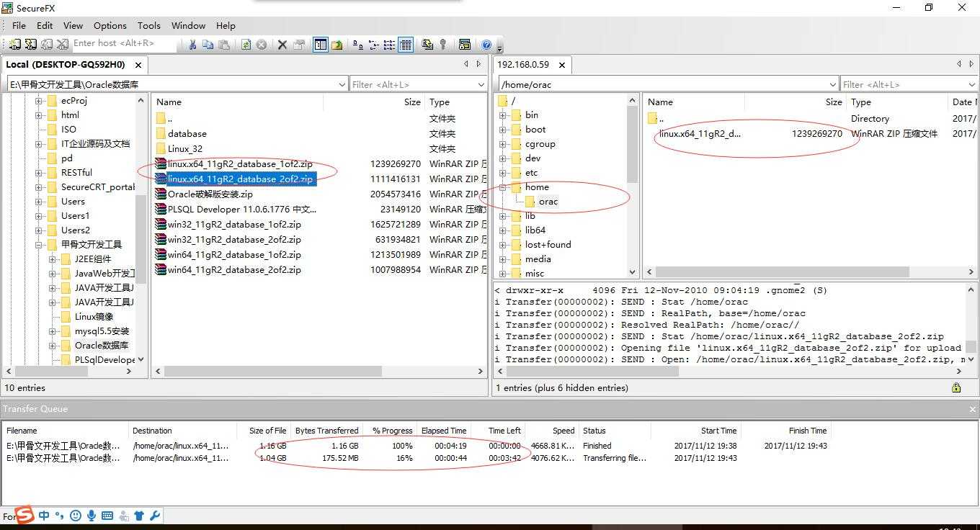Sort remote files by Type column

point(896,102)
